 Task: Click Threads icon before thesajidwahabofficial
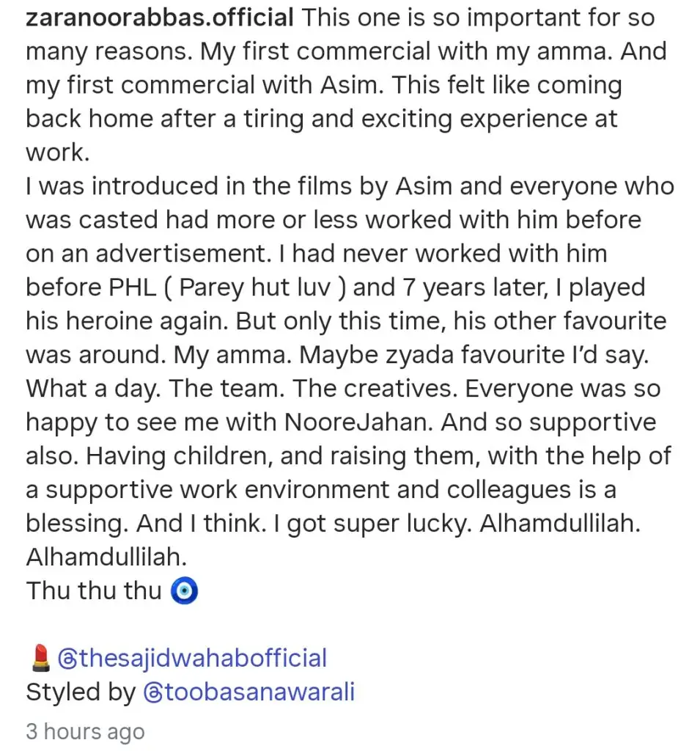pos(67,659)
